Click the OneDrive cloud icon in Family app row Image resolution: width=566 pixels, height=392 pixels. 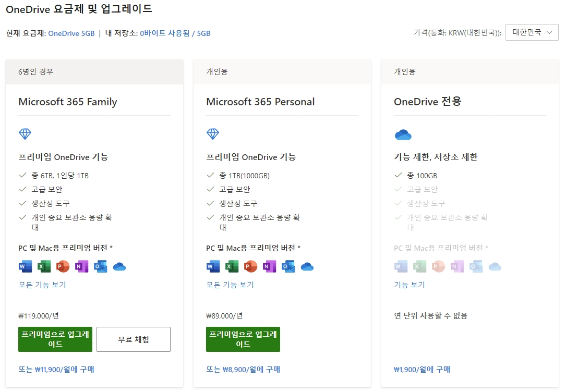pyautogui.click(x=119, y=267)
